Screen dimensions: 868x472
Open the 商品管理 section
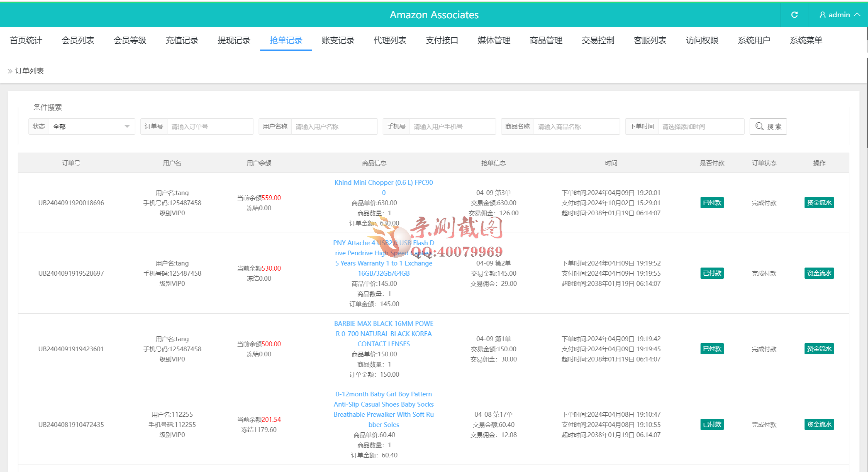[x=545, y=40]
